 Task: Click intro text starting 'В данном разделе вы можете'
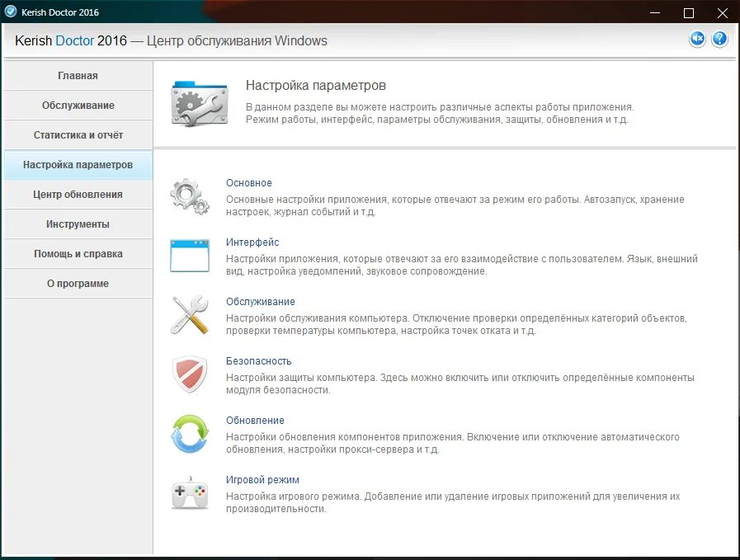(440, 113)
